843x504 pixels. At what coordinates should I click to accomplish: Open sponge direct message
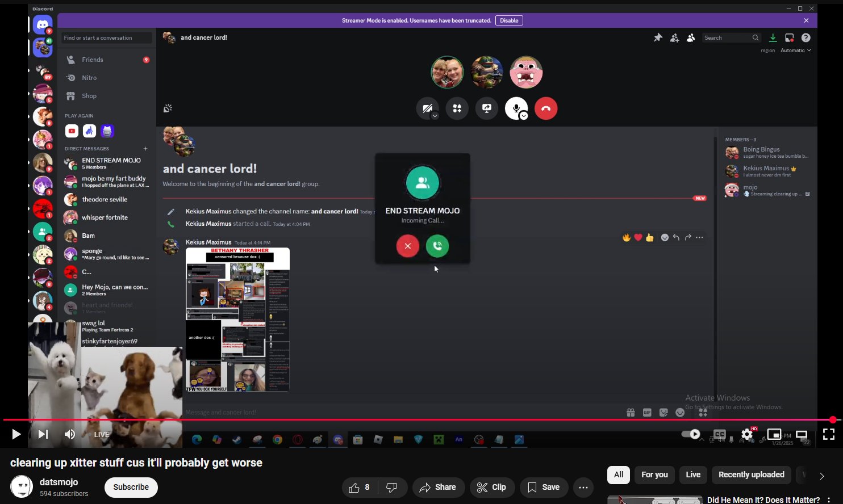pos(107,254)
